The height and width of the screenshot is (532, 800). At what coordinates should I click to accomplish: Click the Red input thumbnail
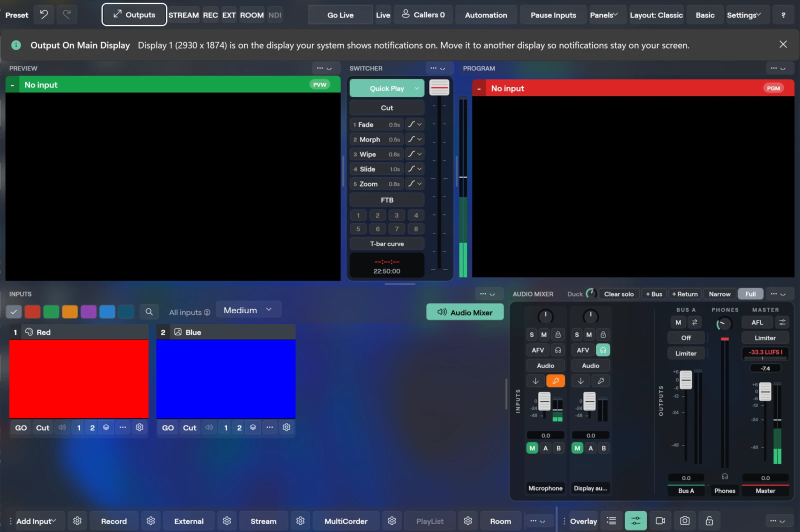pos(79,378)
